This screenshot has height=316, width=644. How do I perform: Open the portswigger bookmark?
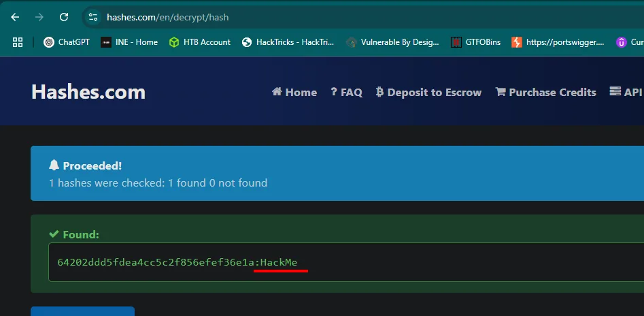pos(558,42)
